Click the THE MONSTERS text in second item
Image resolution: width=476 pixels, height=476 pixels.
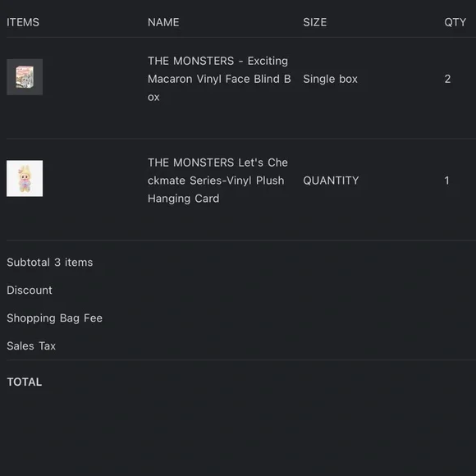(190, 162)
